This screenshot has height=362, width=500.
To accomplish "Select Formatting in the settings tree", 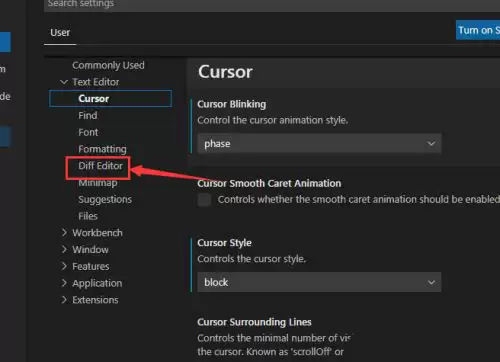I will click(102, 149).
